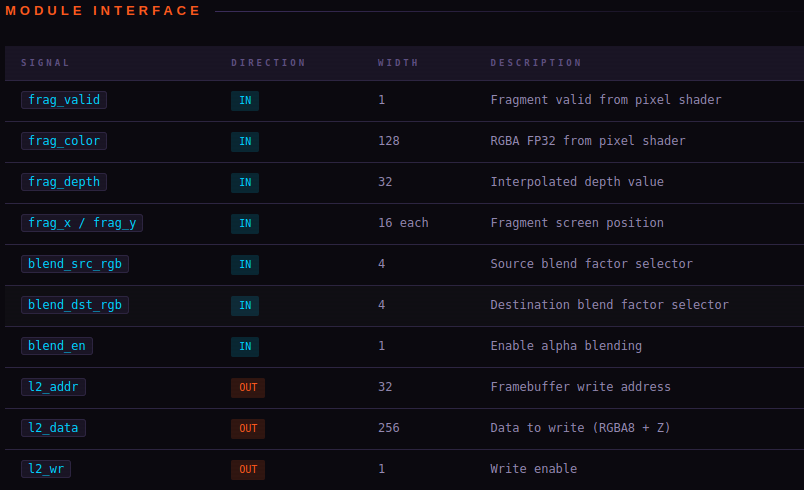The width and height of the screenshot is (804, 490).
Task: Click width value 1 for frag_valid
Action: [x=381, y=100]
